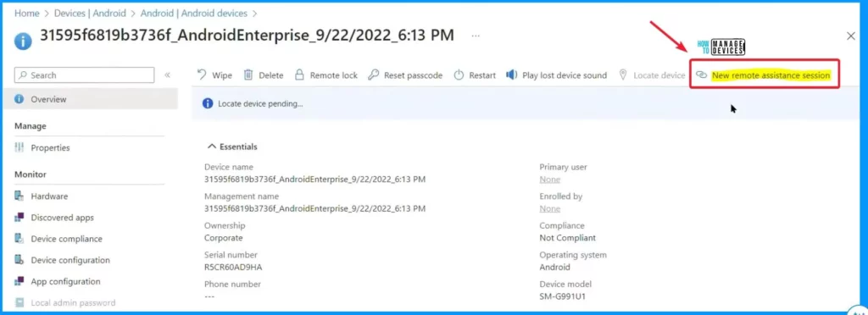Screen dimensions: 868x315
Task: Click the Device compliance icon
Action: (x=19, y=239)
